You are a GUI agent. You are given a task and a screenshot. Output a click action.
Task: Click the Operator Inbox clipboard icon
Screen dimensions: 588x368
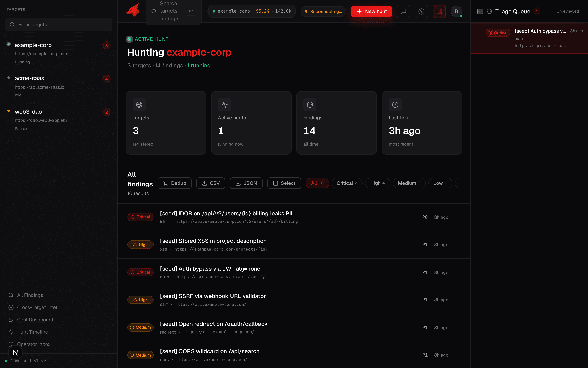click(x=11, y=344)
